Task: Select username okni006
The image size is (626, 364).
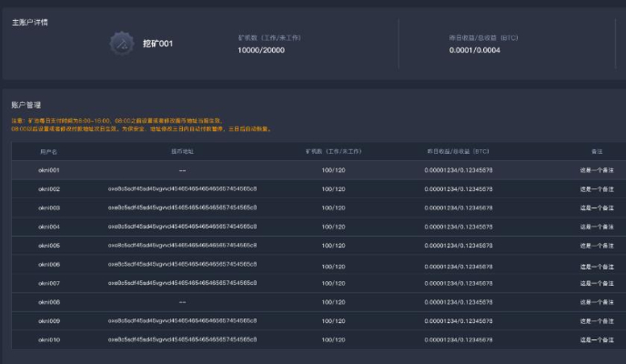Action: [x=49, y=264]
